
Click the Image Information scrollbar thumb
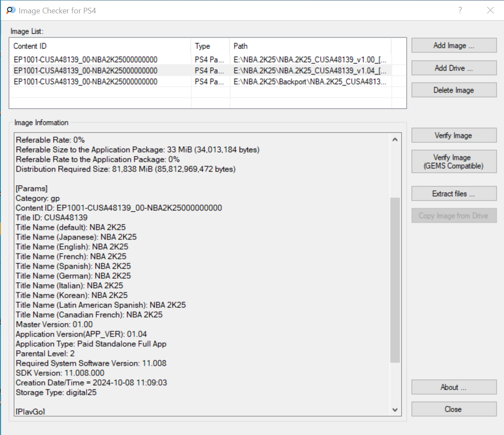[x=395, y=280]
